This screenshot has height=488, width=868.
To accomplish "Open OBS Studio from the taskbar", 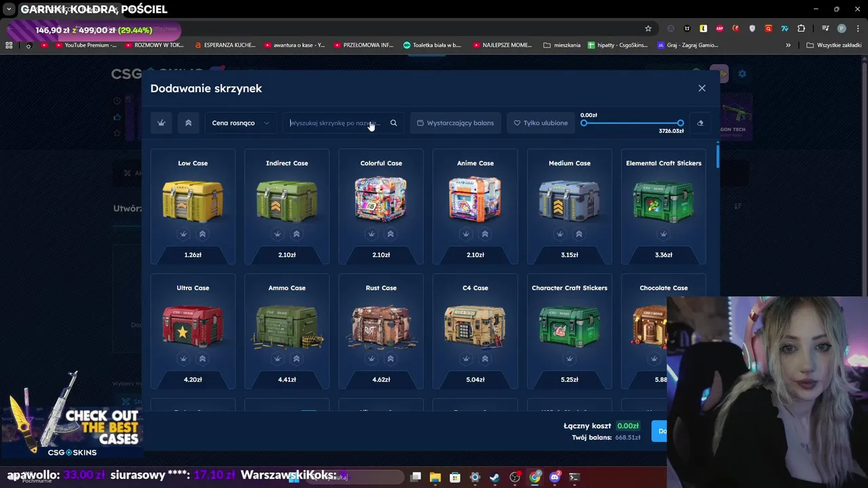I will (515, 477).
